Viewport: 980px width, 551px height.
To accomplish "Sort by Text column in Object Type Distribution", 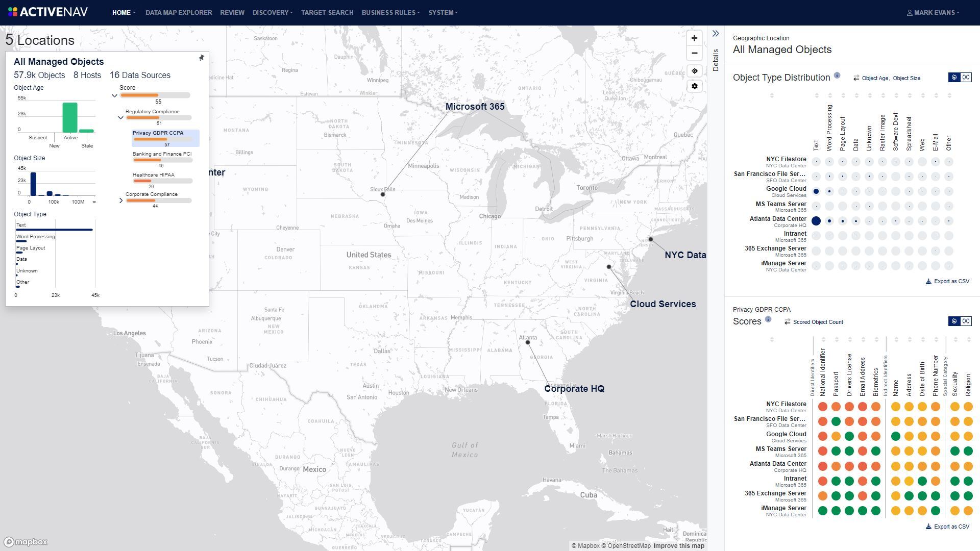I will tap(817, 95).
